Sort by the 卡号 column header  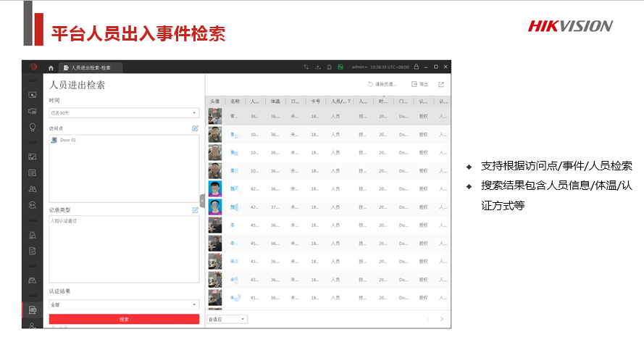(315, 101)
